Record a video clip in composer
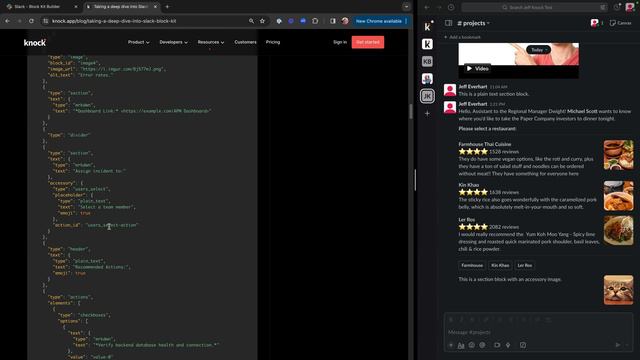The image size is (640, 360). pyautogui.click(x=497, y=345)
